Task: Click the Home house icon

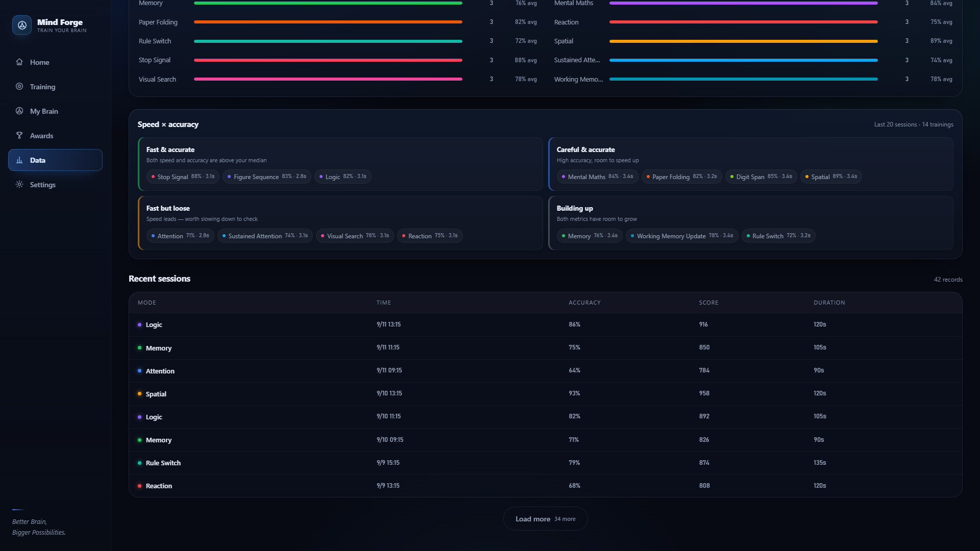Action: pyautogui.click(x=19, y=62)
